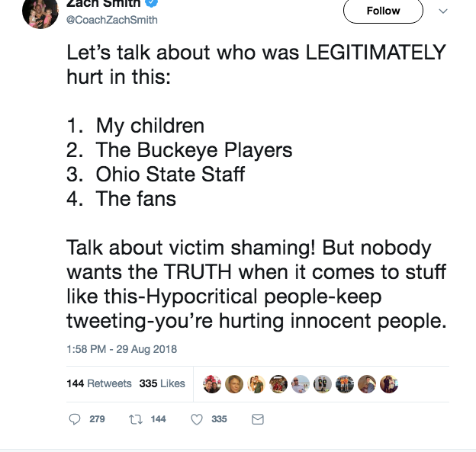Expand the tweet options chevron beside Follow
This screenshot has width=476, height=452.
(x=445, y=11)
